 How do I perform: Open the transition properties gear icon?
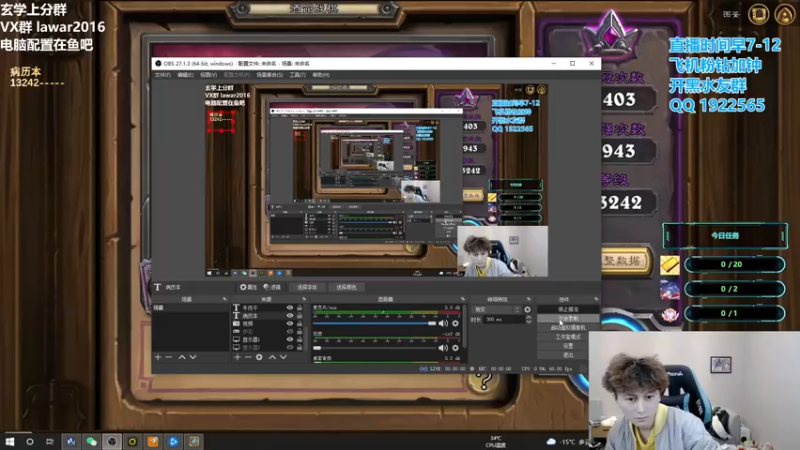[x=527, y=310]
